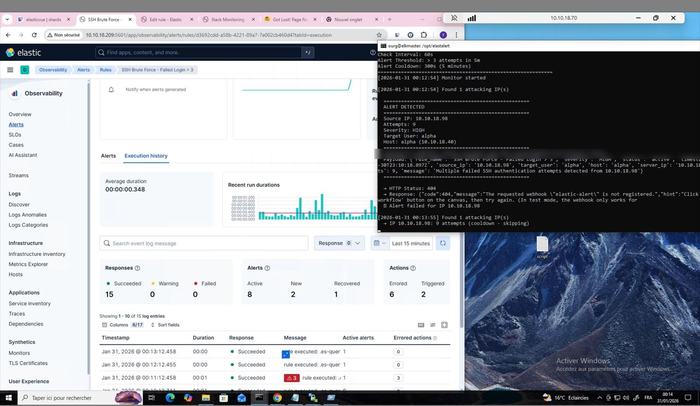This screenshot has height=406, width=700.
Task: Click Elastic global search field
Action: click(199, 52)
